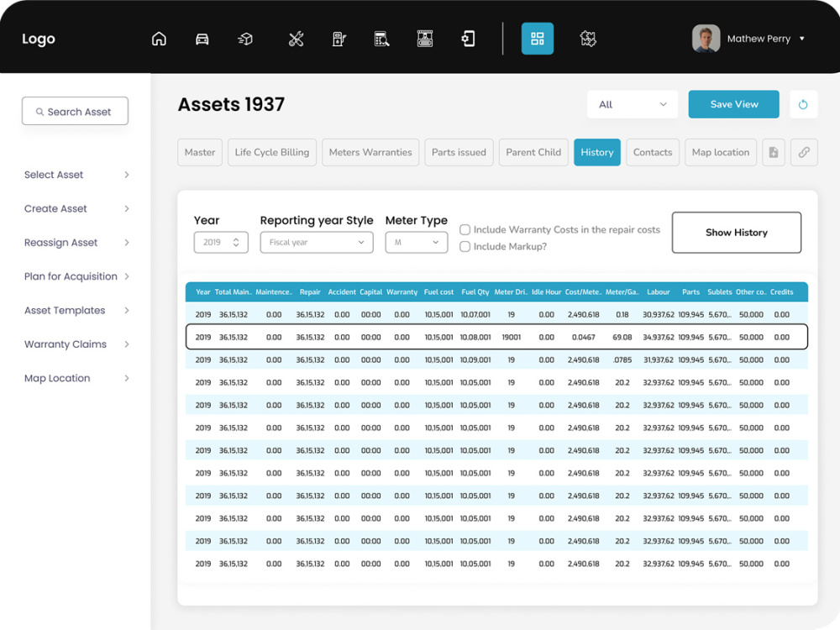840x630 pixels.
Task: Click the link chain icon tab
Action: tap(804, 152)
